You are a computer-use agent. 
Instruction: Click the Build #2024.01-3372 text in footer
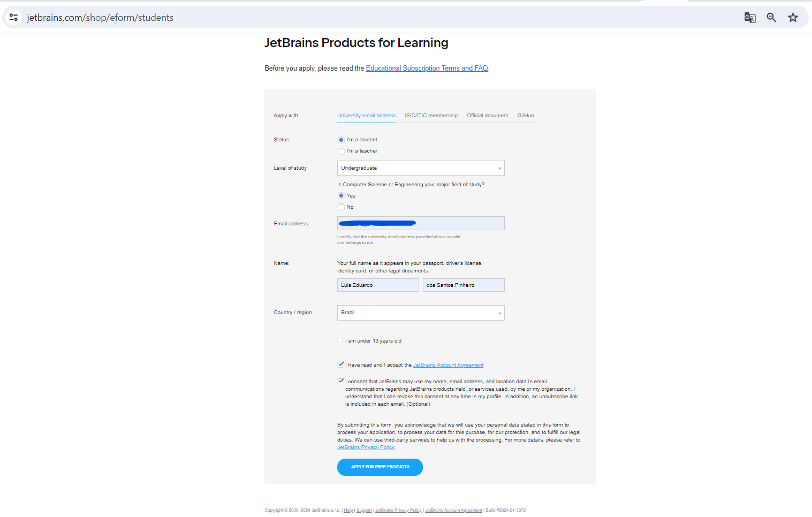point(506,510)
